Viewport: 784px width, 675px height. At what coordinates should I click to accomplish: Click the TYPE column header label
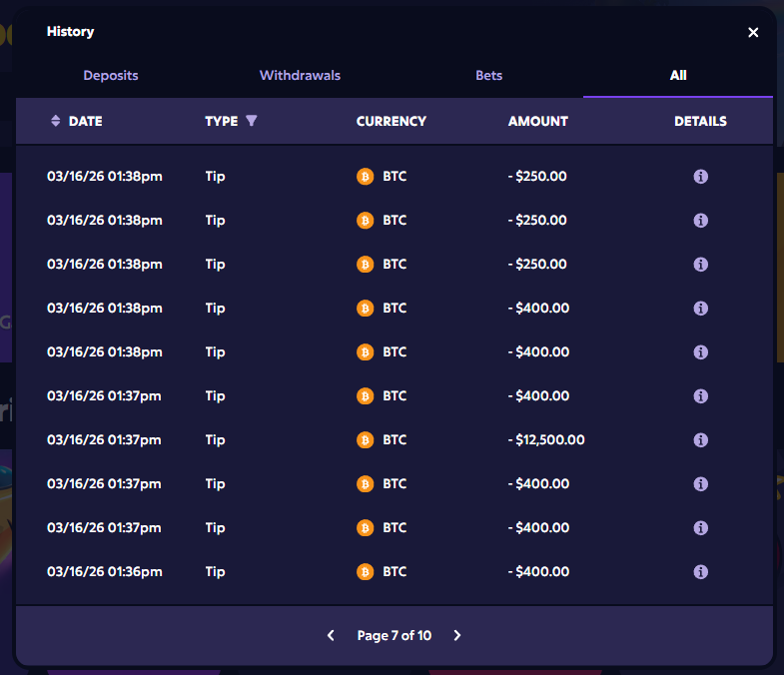(x=222, y=121)
